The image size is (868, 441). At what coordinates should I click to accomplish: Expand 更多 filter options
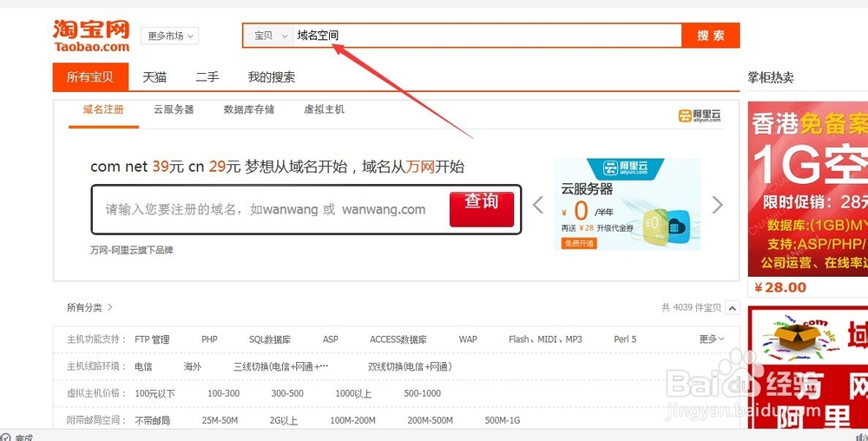pyautogui.click(x=712, y=339)
